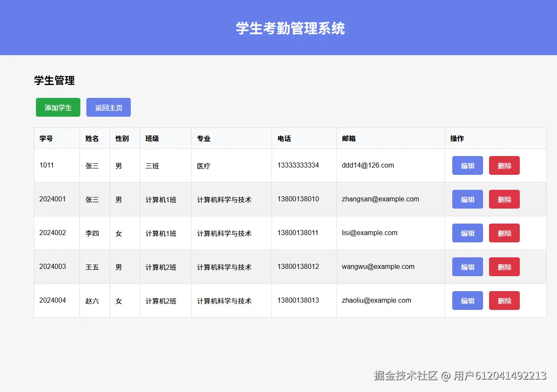Click the email zhangsan@example.com
This screenshot has height=392, width=557.
380,199
